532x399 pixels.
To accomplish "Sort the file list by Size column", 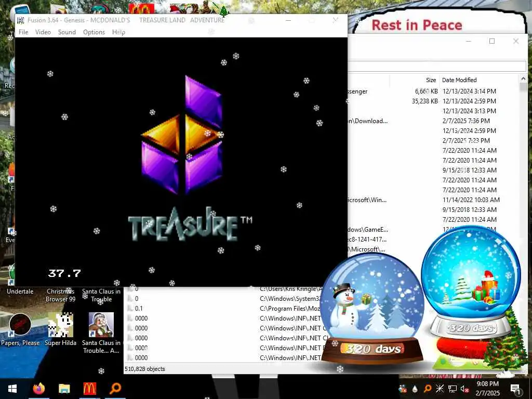I will (431, 80).
